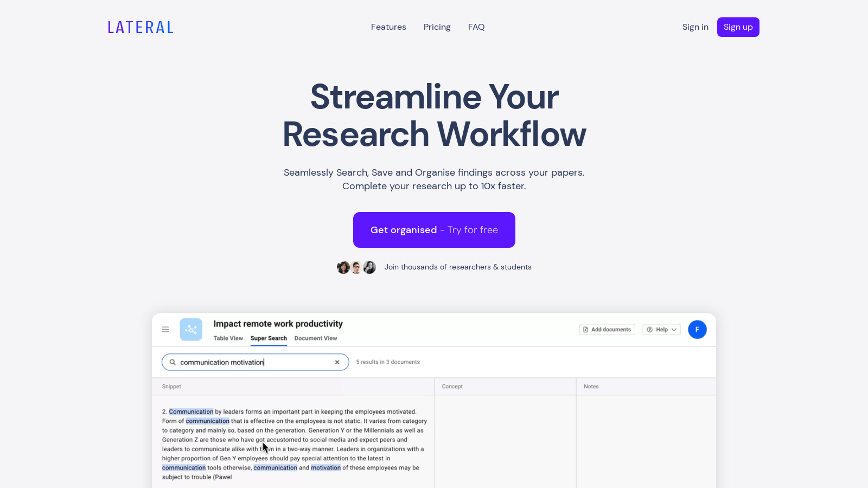Click the Add documents button

(607, 330)
